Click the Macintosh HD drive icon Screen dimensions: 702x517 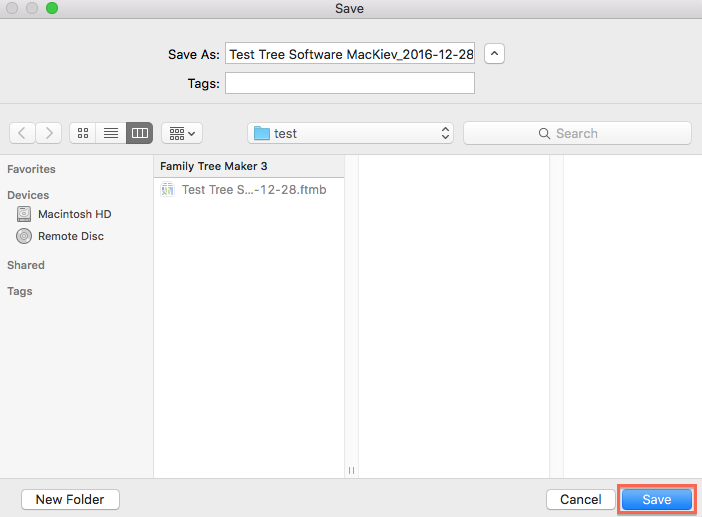point(24,214)
